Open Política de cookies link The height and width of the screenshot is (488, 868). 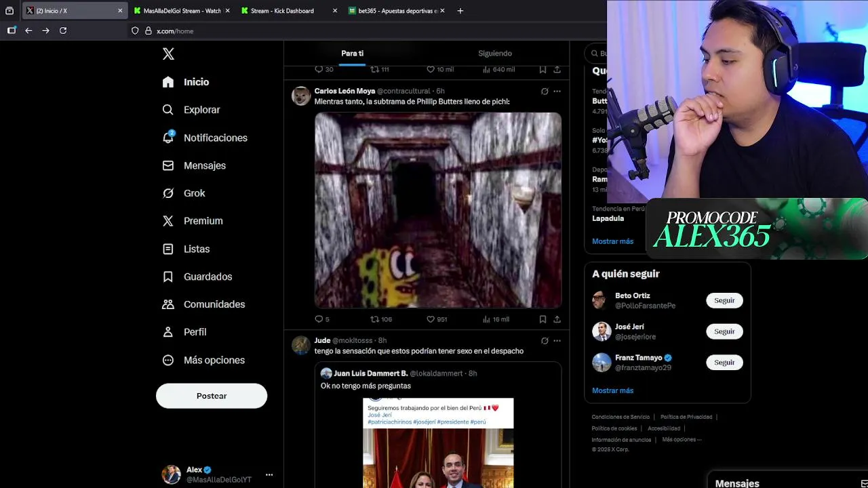click(614, 428)
